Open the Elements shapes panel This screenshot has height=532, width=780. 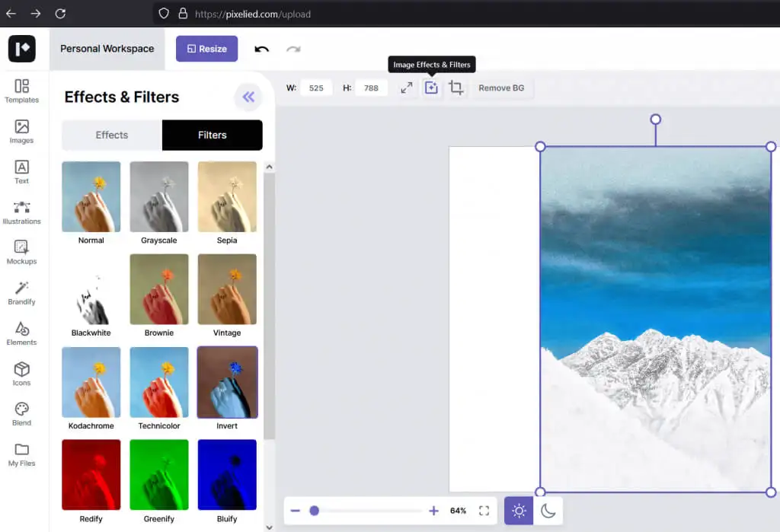point(21,333)
